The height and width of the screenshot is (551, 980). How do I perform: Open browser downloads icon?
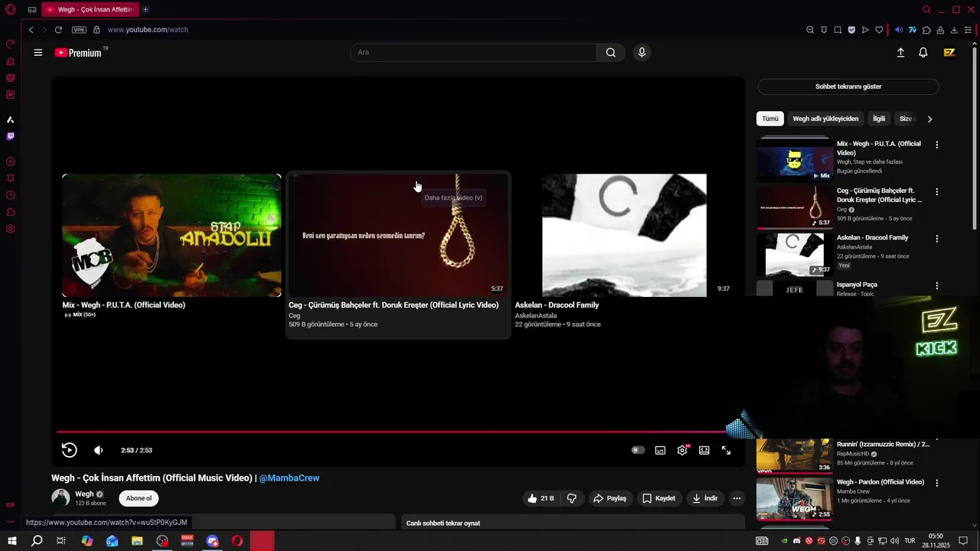click(954, 30)
